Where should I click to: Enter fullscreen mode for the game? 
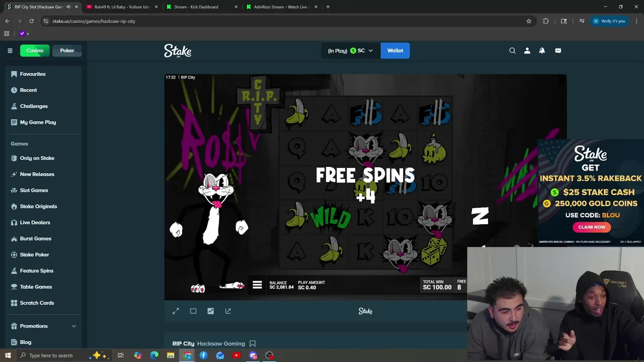point(176,311)
